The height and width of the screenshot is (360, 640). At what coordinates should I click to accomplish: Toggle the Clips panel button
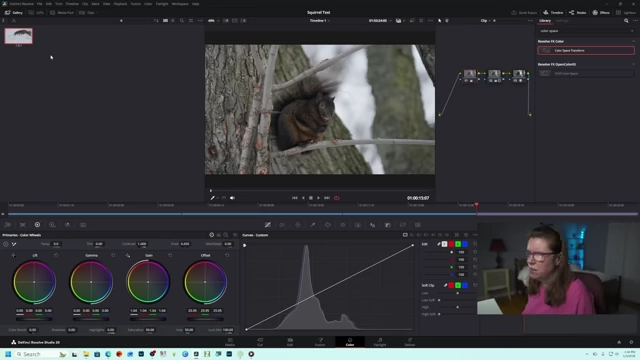click(x=87, y=13)
